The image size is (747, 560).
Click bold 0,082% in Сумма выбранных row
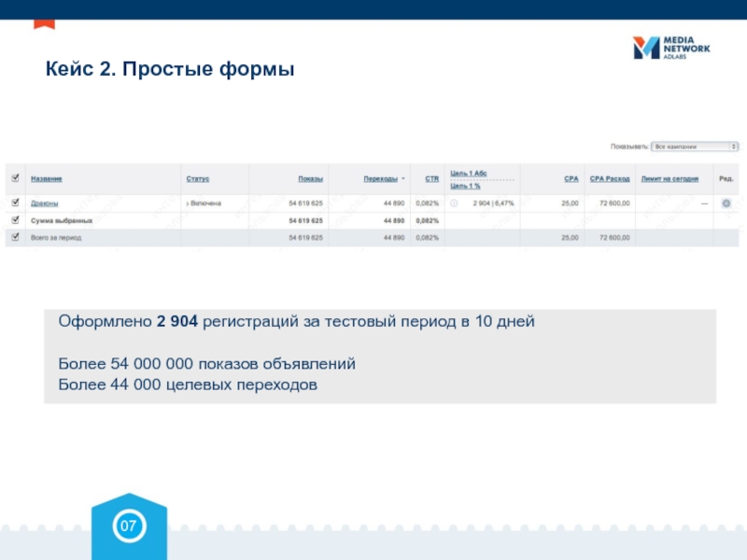[428, 220]
